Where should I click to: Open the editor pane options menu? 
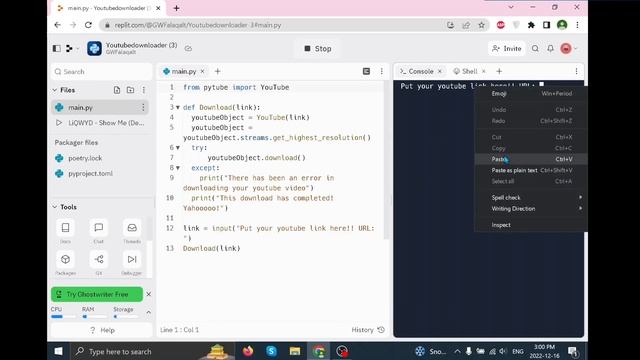tap(382, 71)
